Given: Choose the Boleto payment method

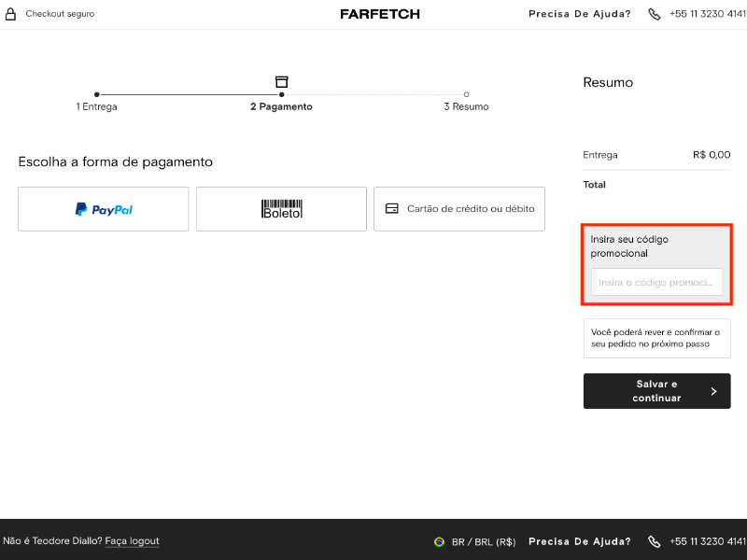Looking at the screenshot, I should 282,209.
